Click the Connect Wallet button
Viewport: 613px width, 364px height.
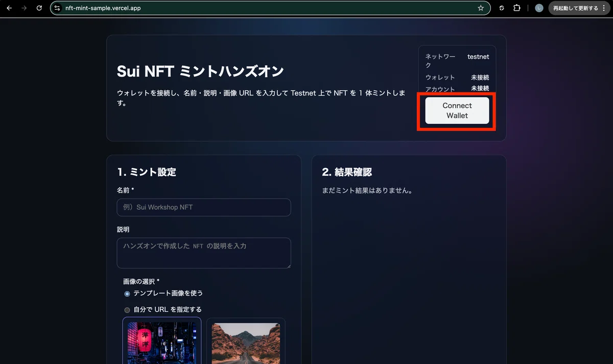[457, 110]
